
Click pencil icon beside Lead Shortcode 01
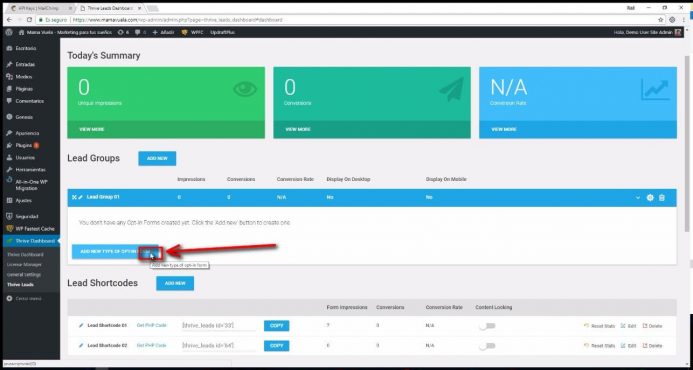coord(81,325)
